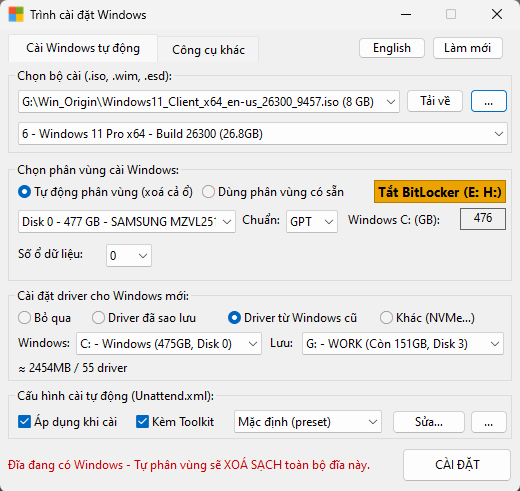The height and width of the screenshot is (491, 520).
Task: Minimize the Trình cài đặt Windows window
Action: tap(406, 15)
